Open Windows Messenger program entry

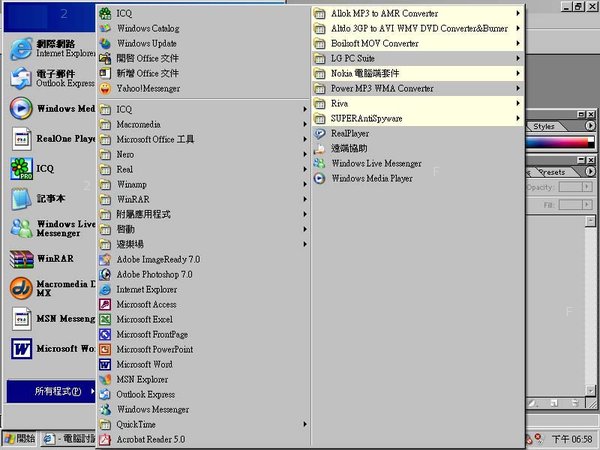[203, 409]
